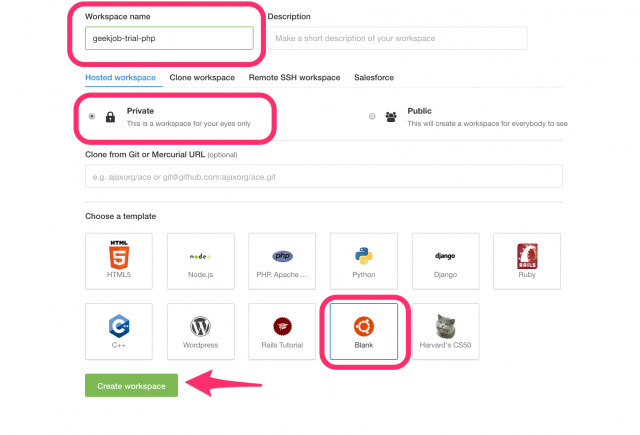Select the Wordpress template
Screen dimensions: 640x435
pyautogui.click(x=201, y=331)
